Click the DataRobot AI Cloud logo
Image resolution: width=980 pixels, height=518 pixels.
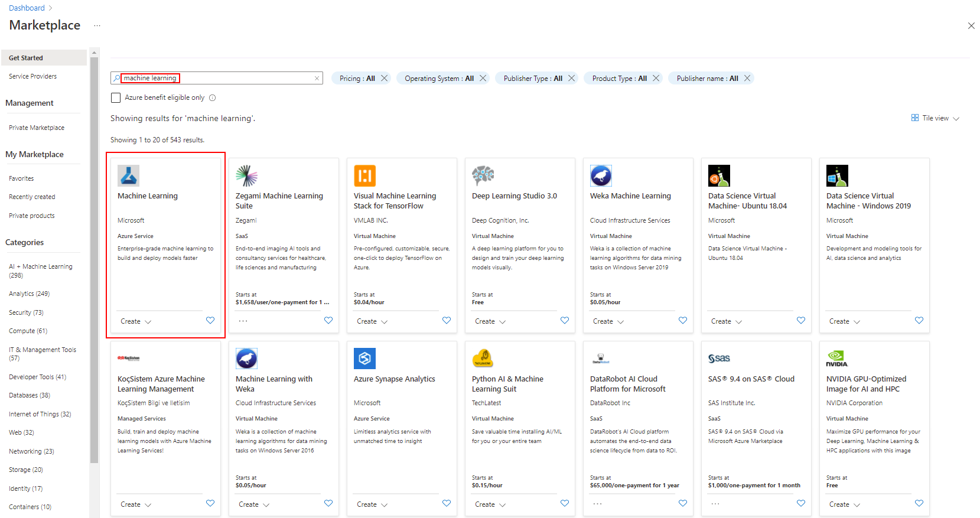601,359
